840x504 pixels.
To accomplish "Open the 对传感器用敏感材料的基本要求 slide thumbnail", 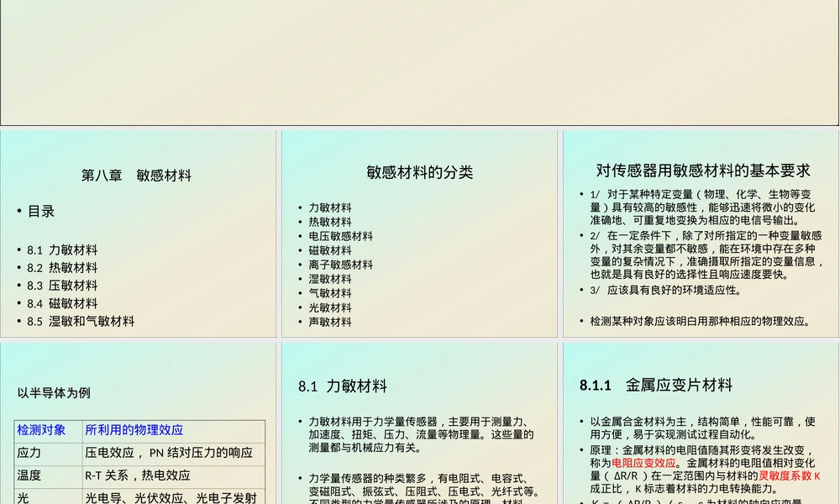I will click(x=701, y=234).
